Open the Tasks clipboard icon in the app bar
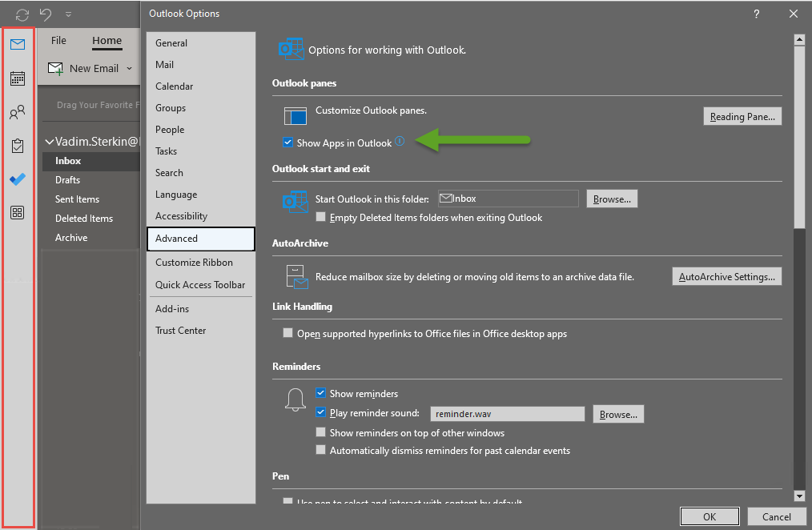Image resolution: width=812 pixels, height=530 pixels. [x=18, y=146]
